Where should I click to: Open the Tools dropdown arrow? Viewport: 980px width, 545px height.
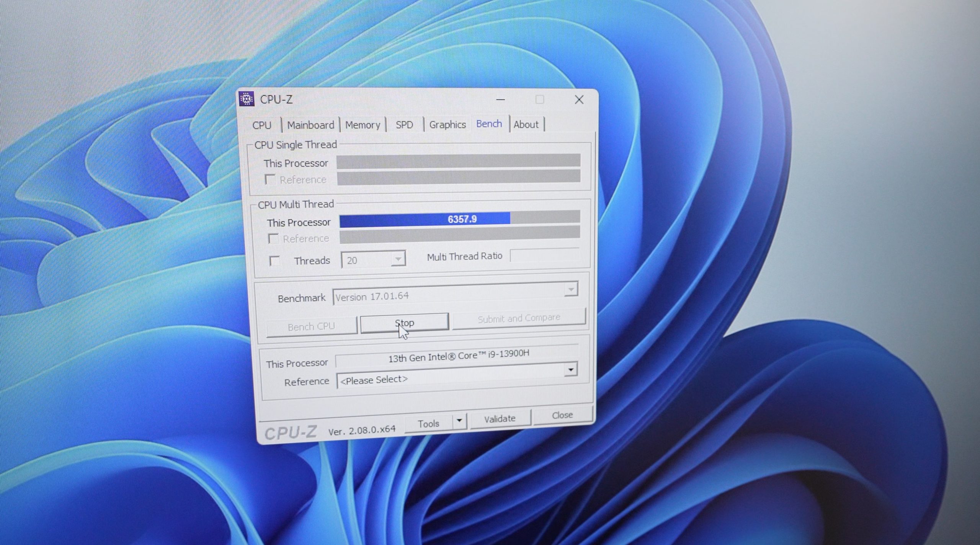(459, 421)
